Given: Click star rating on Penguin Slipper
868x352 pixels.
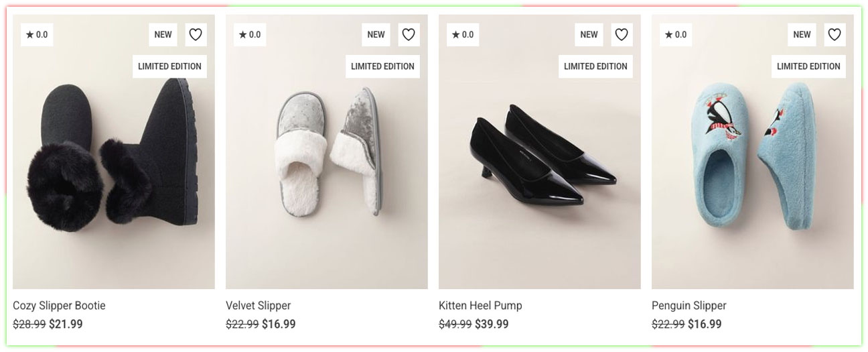Looking at the screenshot, I should click(676, 35).
